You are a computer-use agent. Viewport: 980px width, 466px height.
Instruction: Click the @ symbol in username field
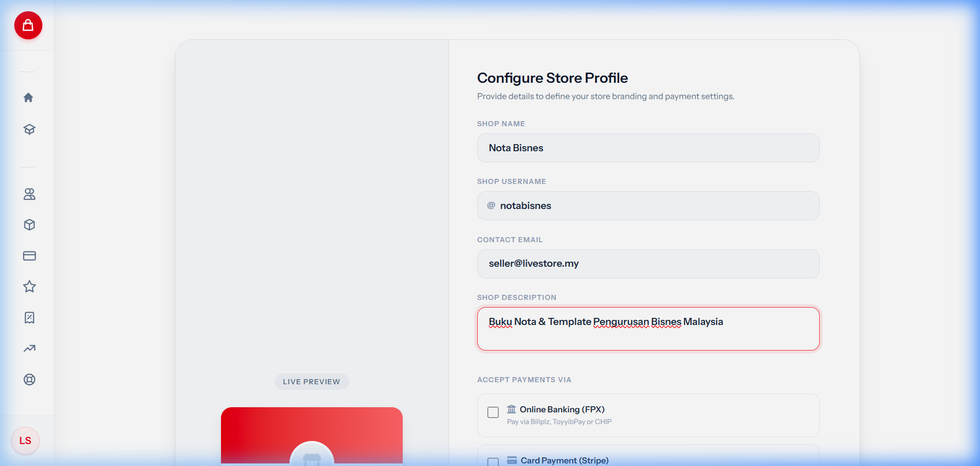(491, 205)
